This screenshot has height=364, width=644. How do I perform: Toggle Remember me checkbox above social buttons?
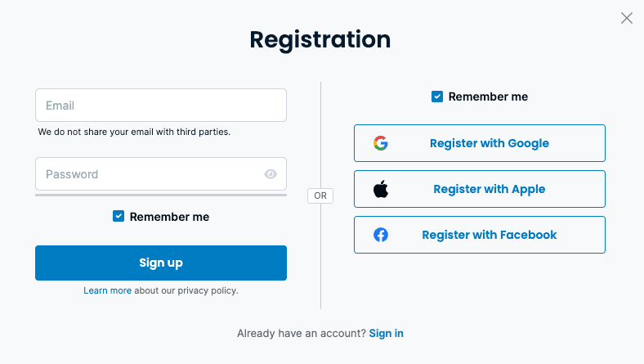(437, 97)
